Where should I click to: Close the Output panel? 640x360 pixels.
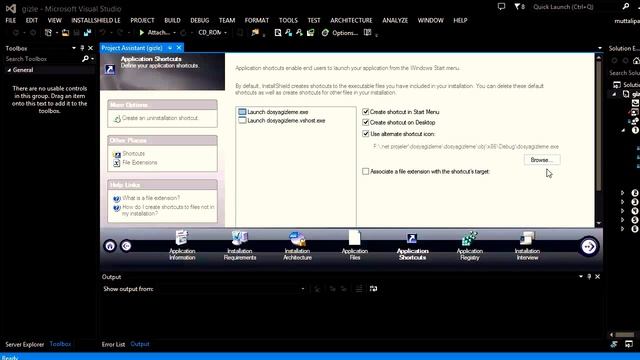(x=598, y=277)
